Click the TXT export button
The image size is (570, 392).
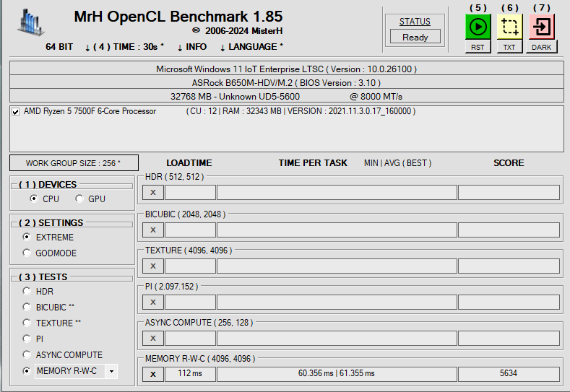coord(509,47)
